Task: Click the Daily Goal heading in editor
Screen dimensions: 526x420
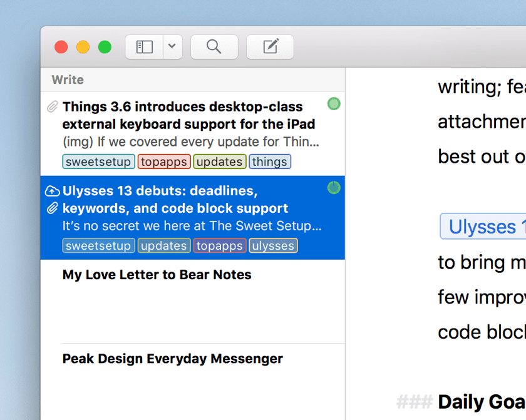Action: (x=482, y=402)
